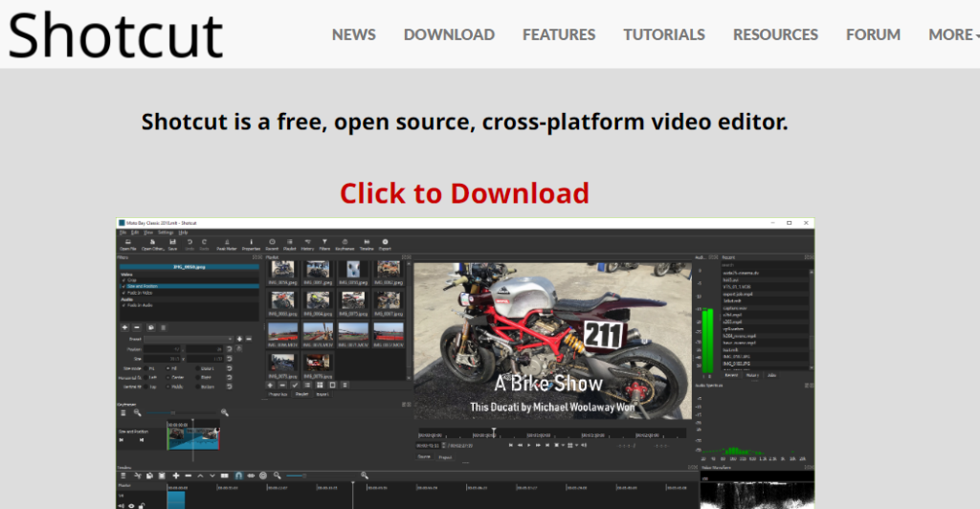Click the Recent toolbar icon
Screen dimensions: 980x509
tap(272, 244)
